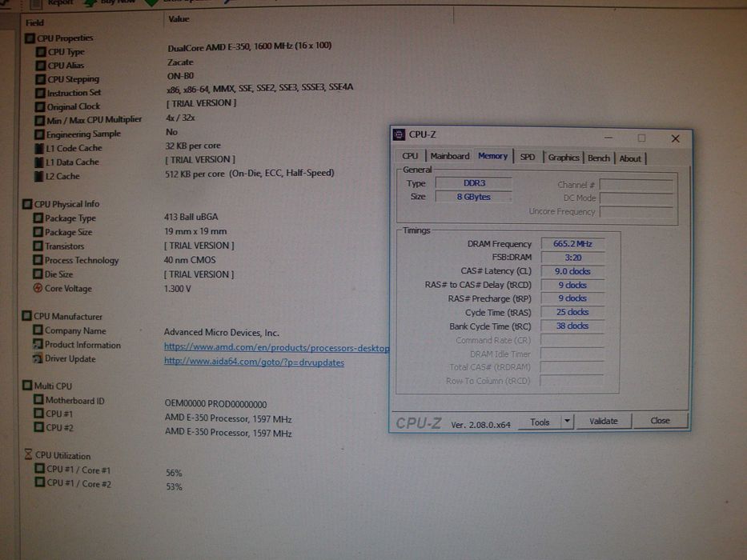Open the aida64 driver updates link

254,362
